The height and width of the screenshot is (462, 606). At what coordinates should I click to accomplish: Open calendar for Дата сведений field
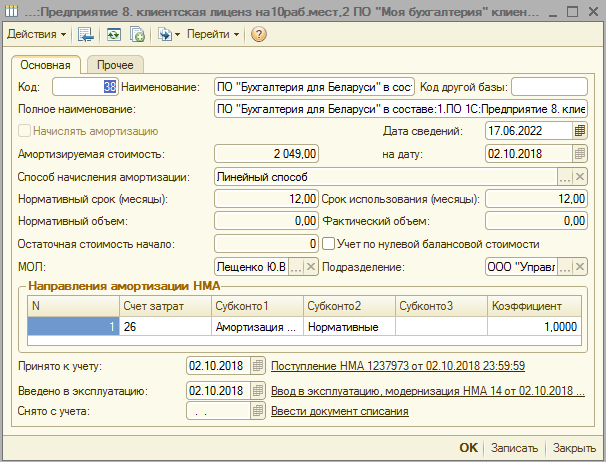[x=580, y=131]
